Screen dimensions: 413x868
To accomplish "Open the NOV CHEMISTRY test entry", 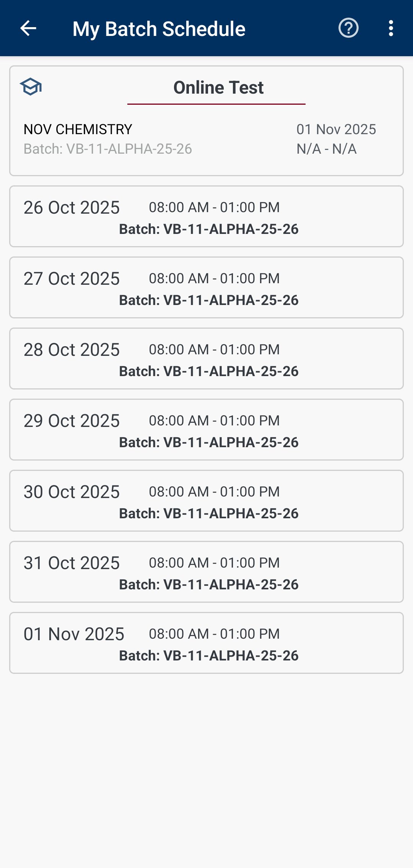I will 78,129.
